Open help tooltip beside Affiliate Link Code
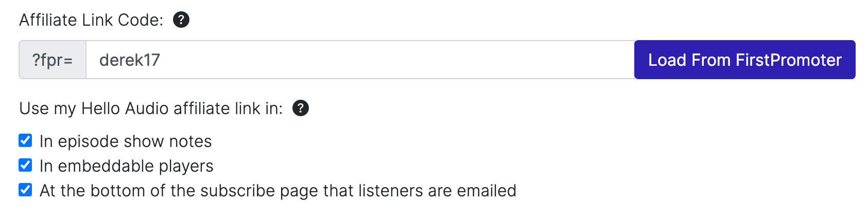 (x=181, y=20)
